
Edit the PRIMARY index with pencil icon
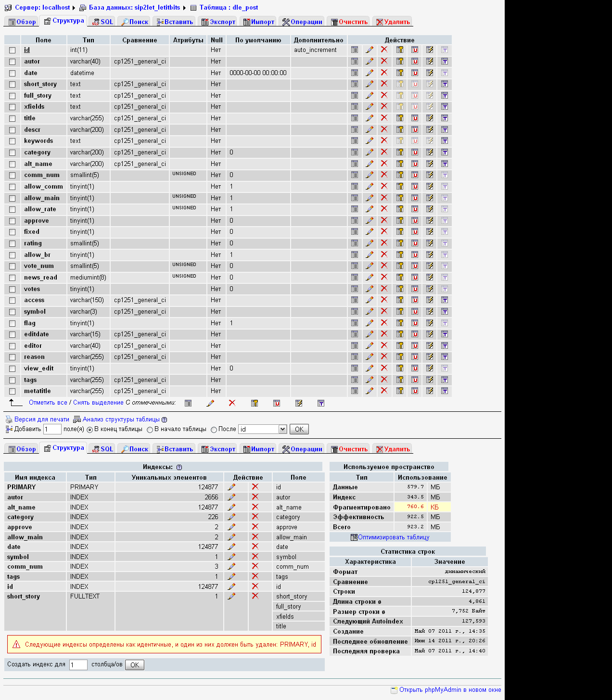231,487
